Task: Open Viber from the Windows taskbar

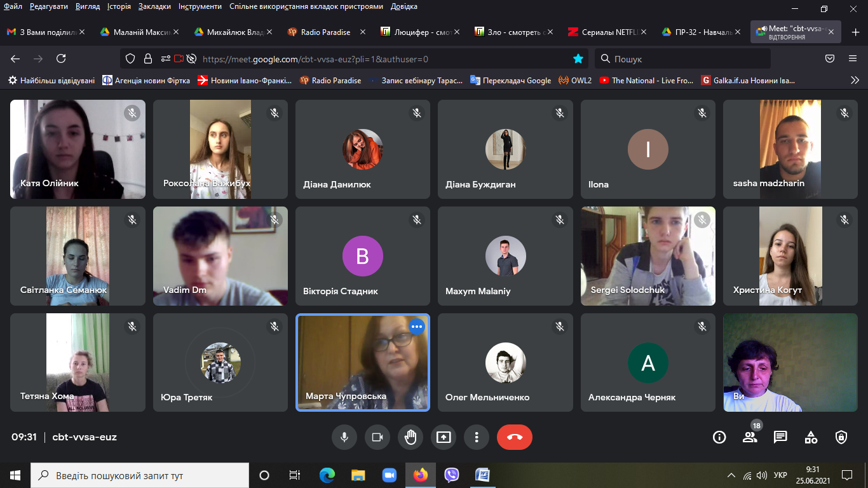Action: 452,475
